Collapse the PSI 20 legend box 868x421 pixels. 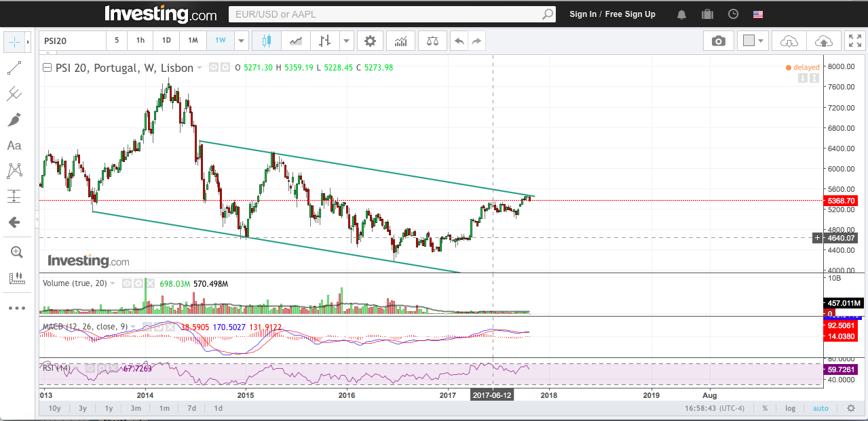pyautogui.click(x=47, y=68)
